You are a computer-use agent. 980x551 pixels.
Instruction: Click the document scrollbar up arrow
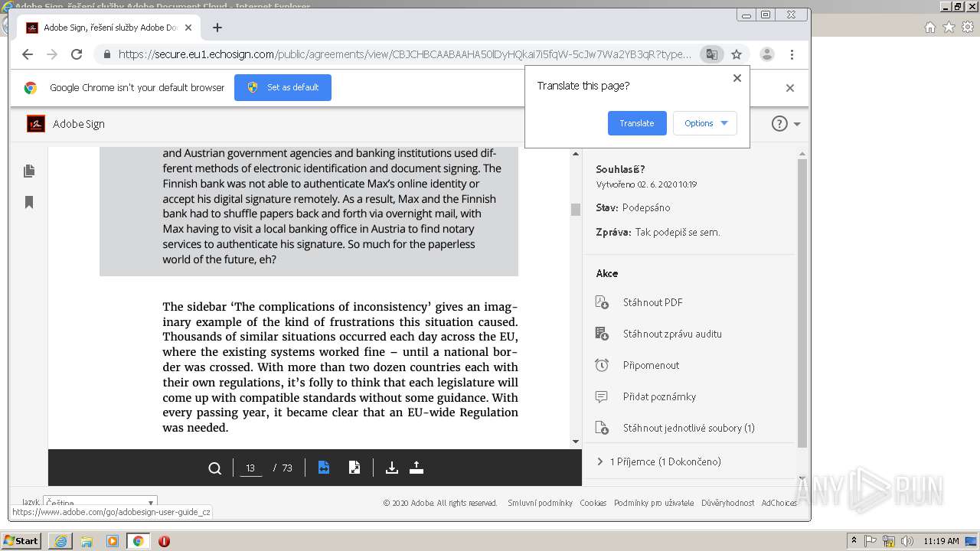(x=576, y=154)
